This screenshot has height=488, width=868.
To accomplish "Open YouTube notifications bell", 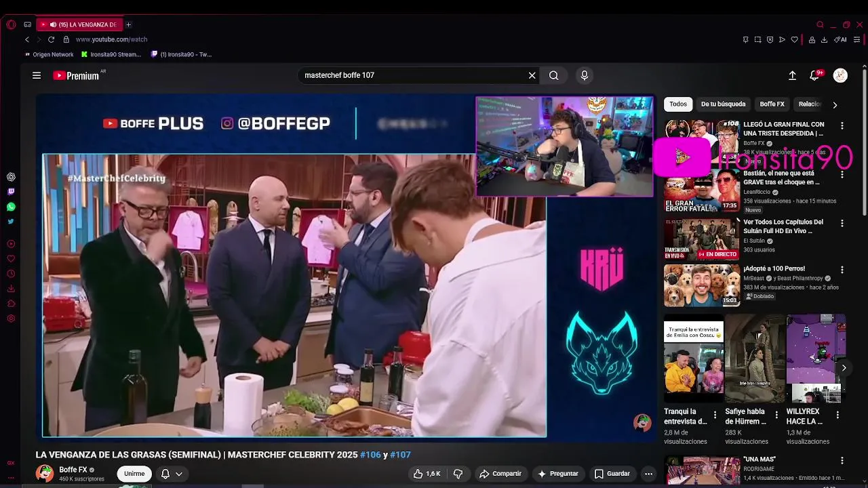I will click(x=815, y=75).
